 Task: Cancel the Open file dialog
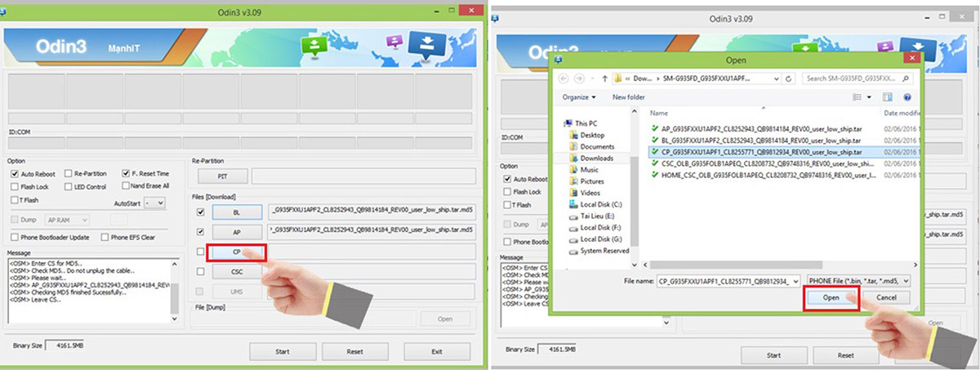point(886,297)
